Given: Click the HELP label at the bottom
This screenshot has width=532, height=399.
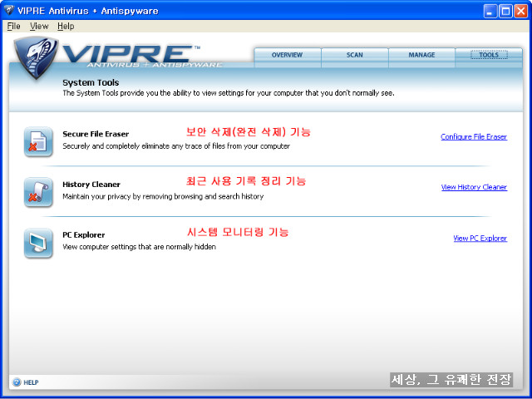Looking at the screenshot, I should coord(31,382).
